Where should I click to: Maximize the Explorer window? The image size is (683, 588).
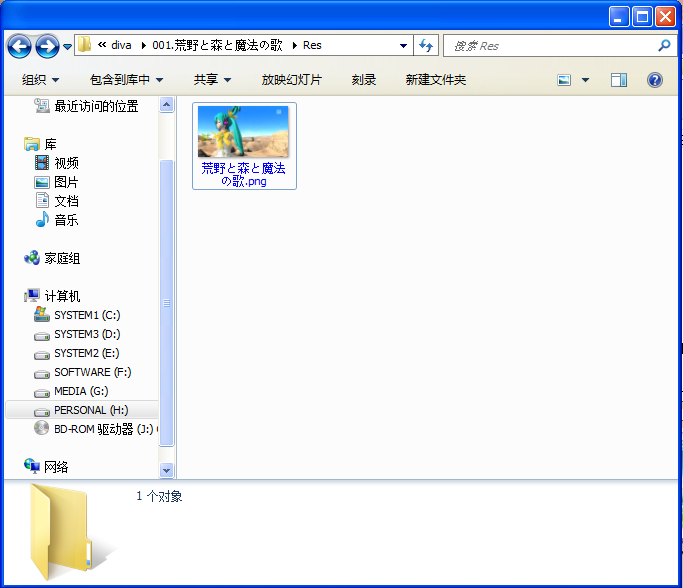tap(642, 17)
